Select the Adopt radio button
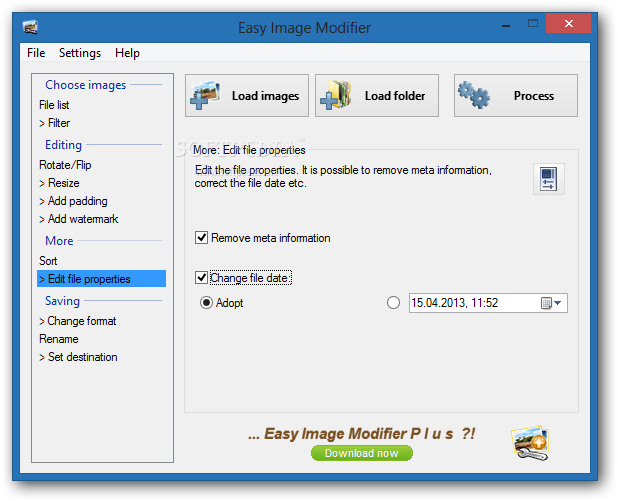This screenshot has width=618, height=501. click(x=206, y=303)
